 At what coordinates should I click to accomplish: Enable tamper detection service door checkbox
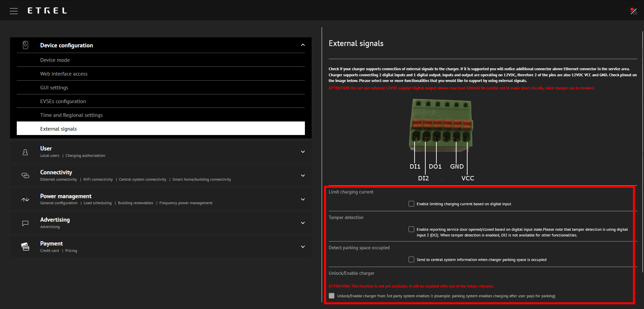click(411, 229)
